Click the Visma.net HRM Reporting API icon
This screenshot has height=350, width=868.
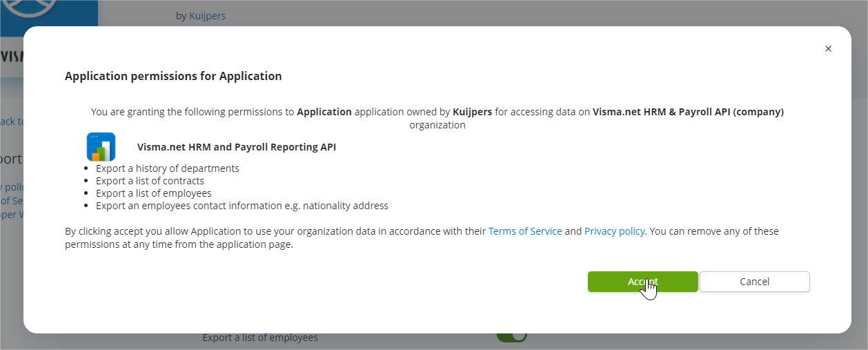(101, 147)
